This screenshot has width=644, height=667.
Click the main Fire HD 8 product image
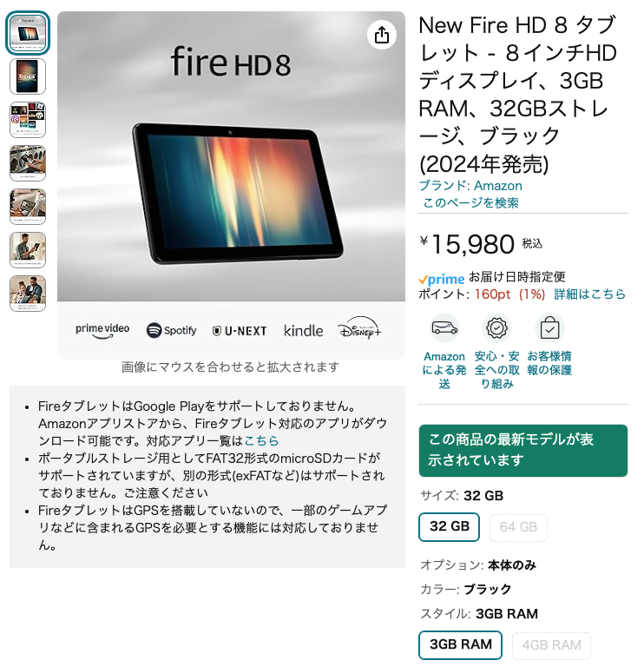pyautogui.click(x=231, y=185)
